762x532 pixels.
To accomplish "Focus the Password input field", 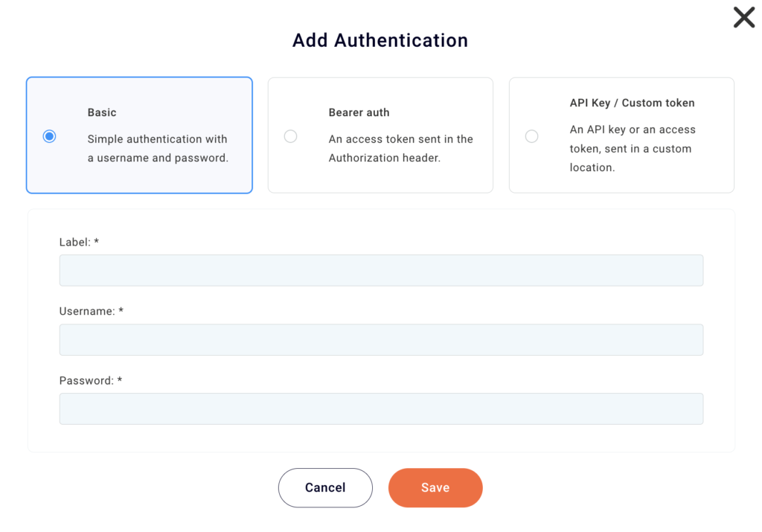I will pyautogui.click(x=381, y=408).
